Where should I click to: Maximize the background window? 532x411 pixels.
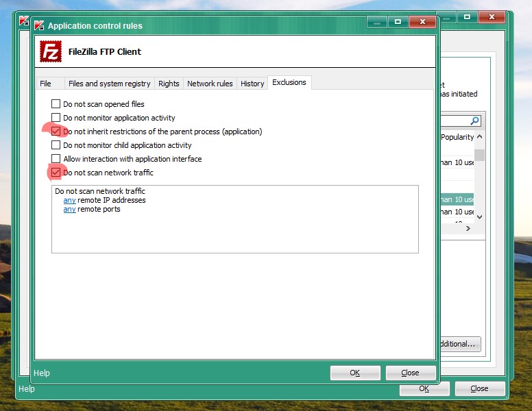[x=467, y=16]
